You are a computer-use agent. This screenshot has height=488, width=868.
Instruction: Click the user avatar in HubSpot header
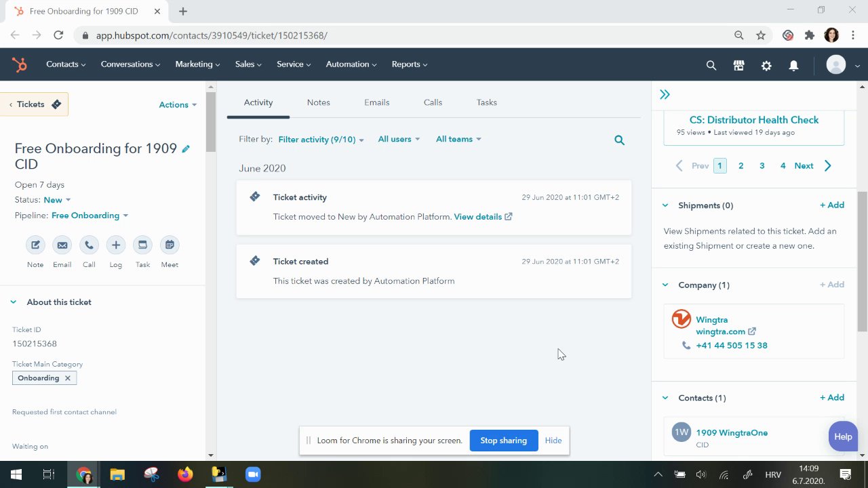click(836, 65)
